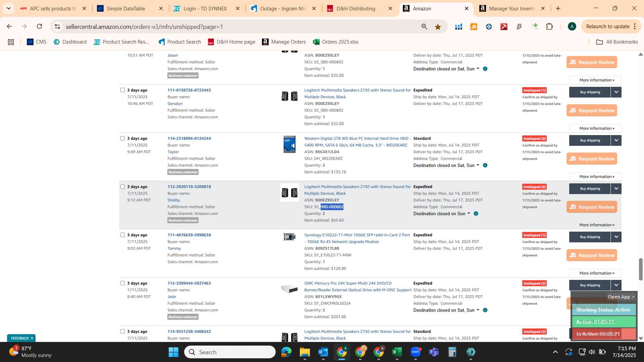Click the Windows taskbar Search box
Screen dimensions: 644x362
pos(230,352)
